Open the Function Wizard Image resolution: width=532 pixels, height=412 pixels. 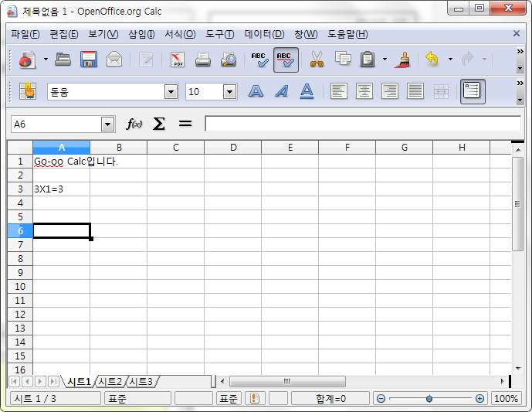coord(134,124)
